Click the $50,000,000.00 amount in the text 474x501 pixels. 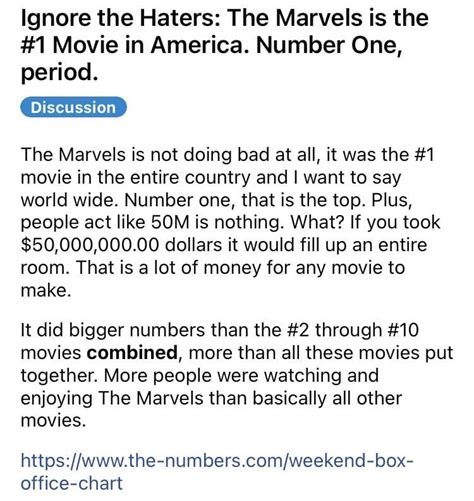pyautogui.click(x=89, y=245)
